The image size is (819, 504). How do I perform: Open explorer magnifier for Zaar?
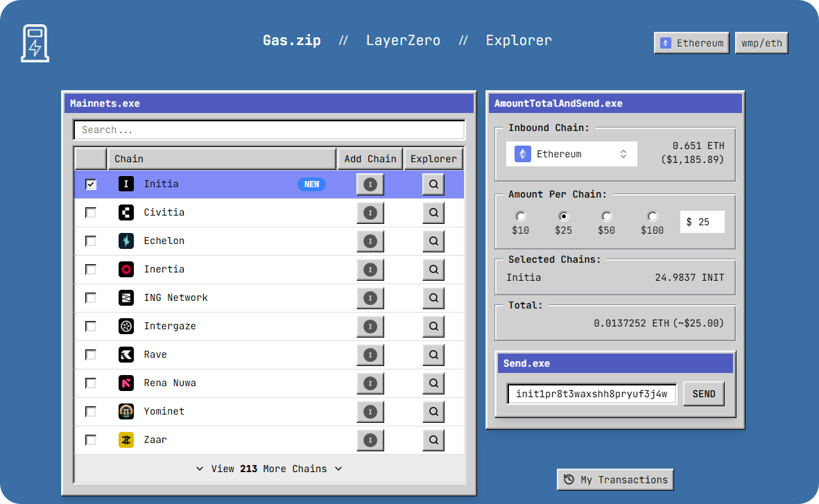pyautogui.click(x=433, y=440)
